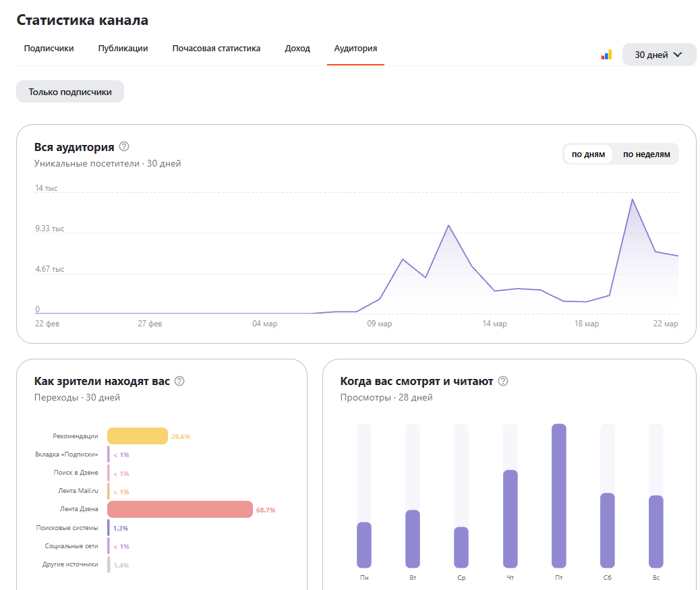The image size is (700, 590).
Task: Open the 30 дней period dropdown
Action: point(659,55)
